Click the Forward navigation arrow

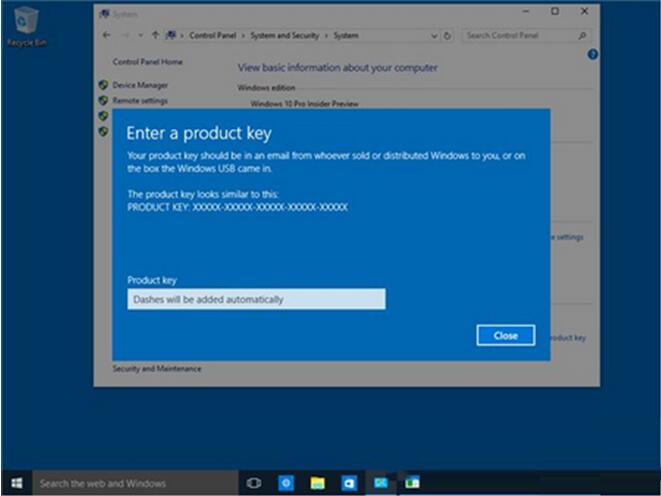click(x=125, y=35)
